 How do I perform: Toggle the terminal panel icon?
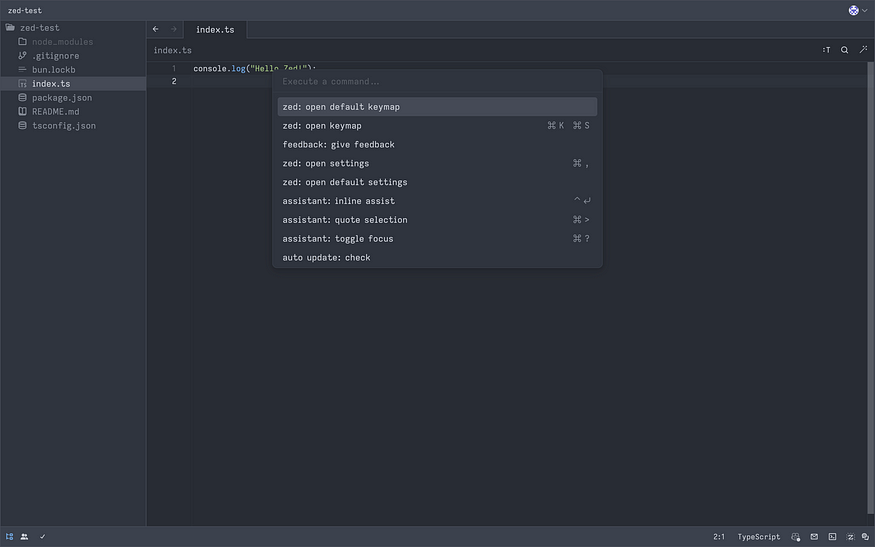832,536
